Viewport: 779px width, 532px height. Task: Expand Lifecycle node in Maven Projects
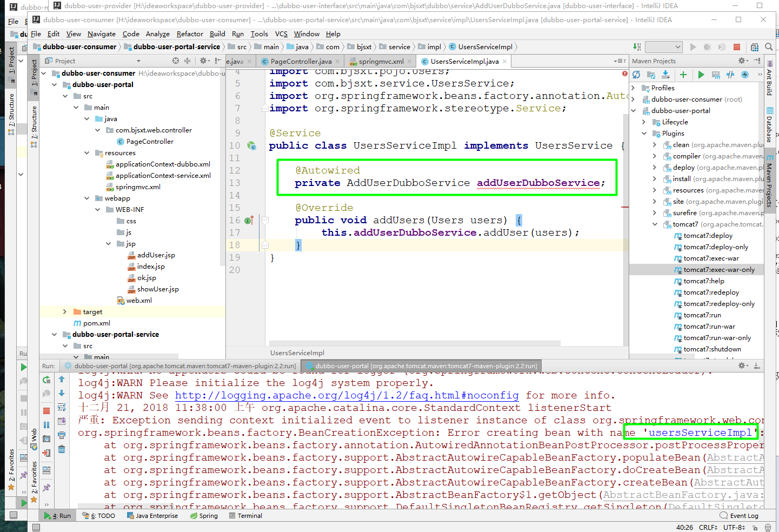coord(644,122)
